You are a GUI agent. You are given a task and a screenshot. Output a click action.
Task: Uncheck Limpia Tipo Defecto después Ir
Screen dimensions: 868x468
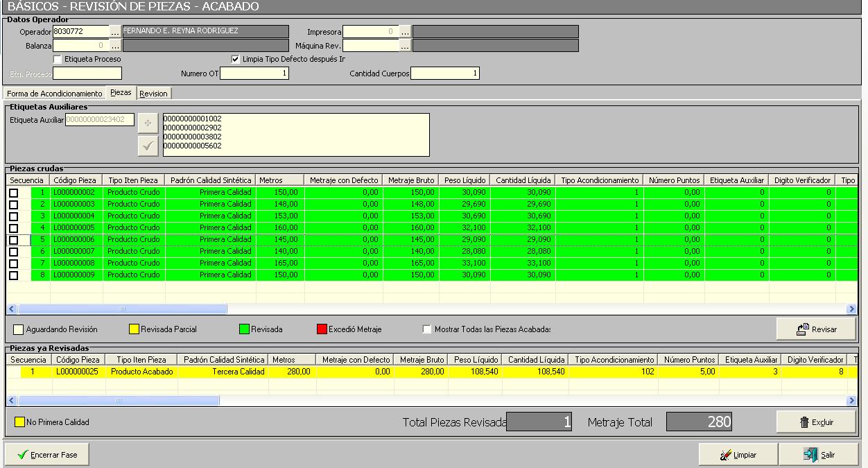236,60
